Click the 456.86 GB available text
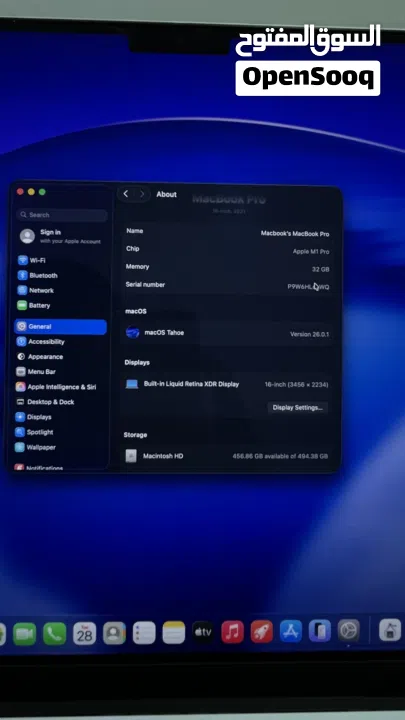Image resolution: width=405 pixels, height=720 pixels. point(280,456)
